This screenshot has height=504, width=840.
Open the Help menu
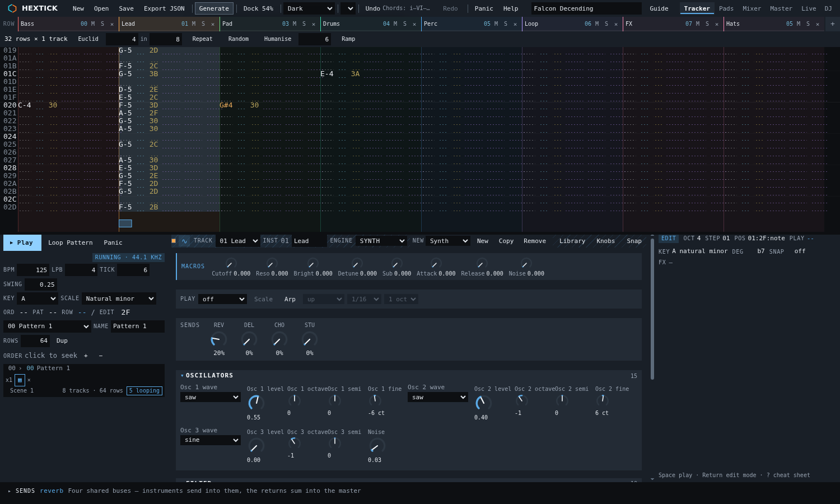[511, 8]
